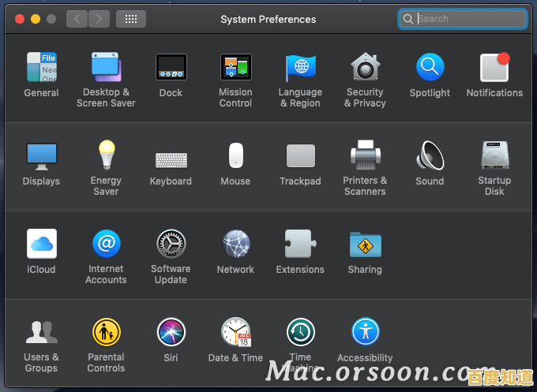Open iCloud settings
The height and width of the screenshot is (392, 537).
point(41,245)
